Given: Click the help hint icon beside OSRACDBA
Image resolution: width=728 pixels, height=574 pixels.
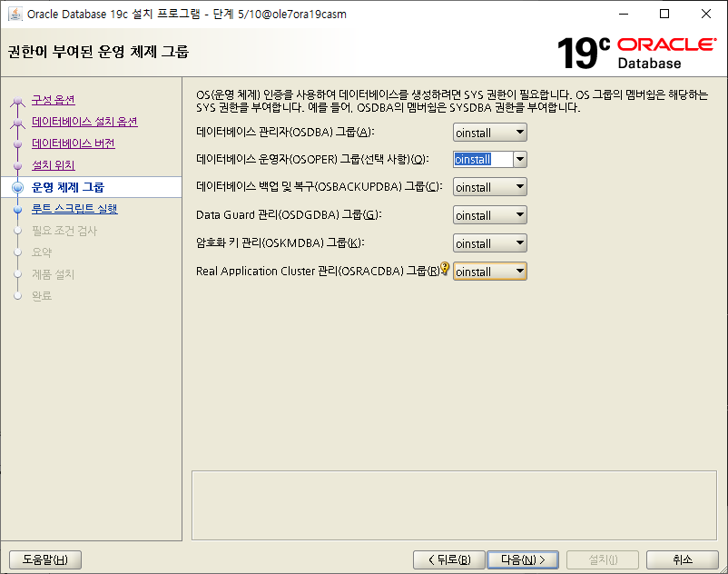Looking at the screenshot, I should tap(445, 268).
